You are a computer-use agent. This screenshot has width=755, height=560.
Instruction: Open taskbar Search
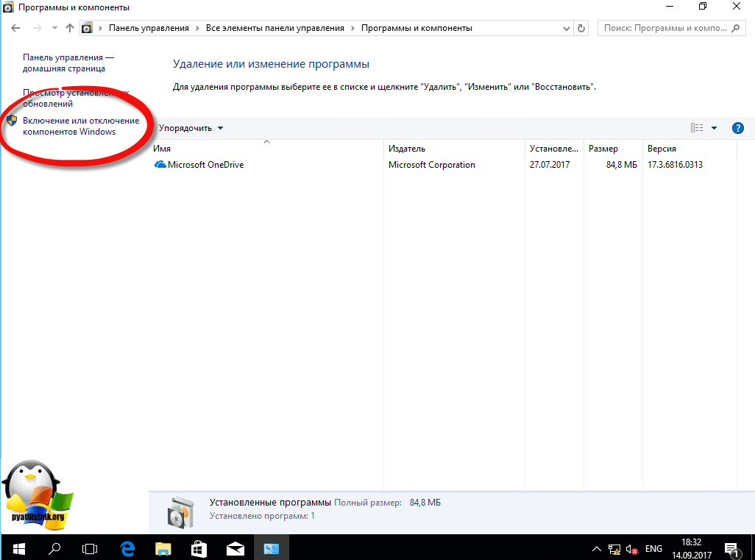click(55, 548)
